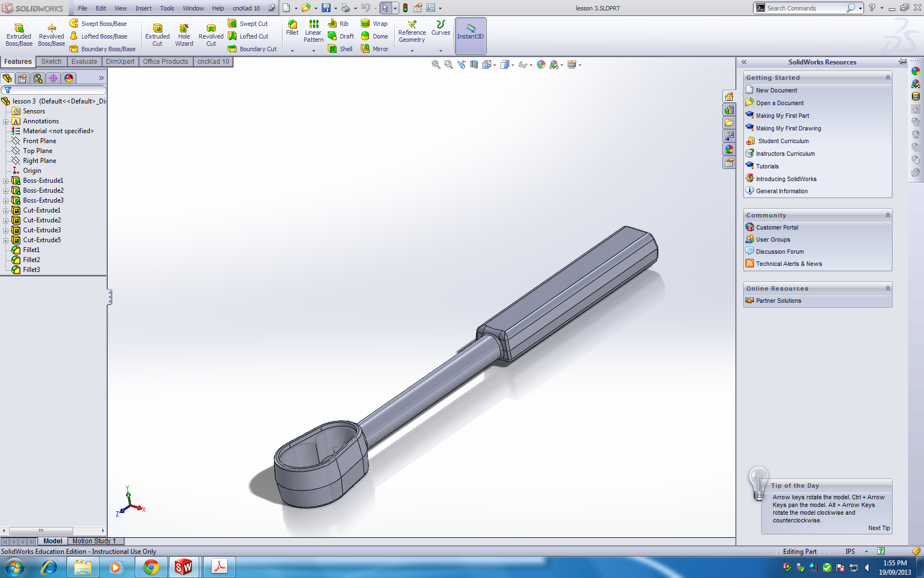Screen dimensions: 924x578
Task: Open the DisplayManager tab icon
Action: 69,78
